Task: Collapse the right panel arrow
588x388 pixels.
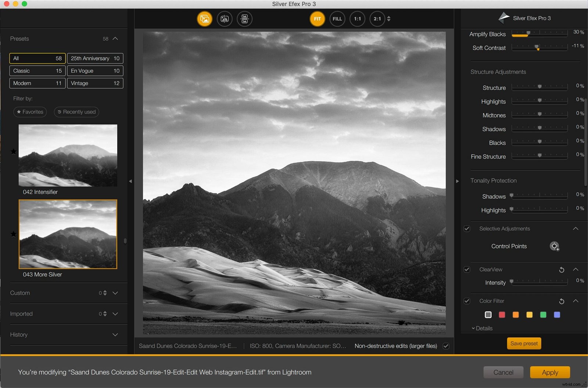Action: point(458,181)
